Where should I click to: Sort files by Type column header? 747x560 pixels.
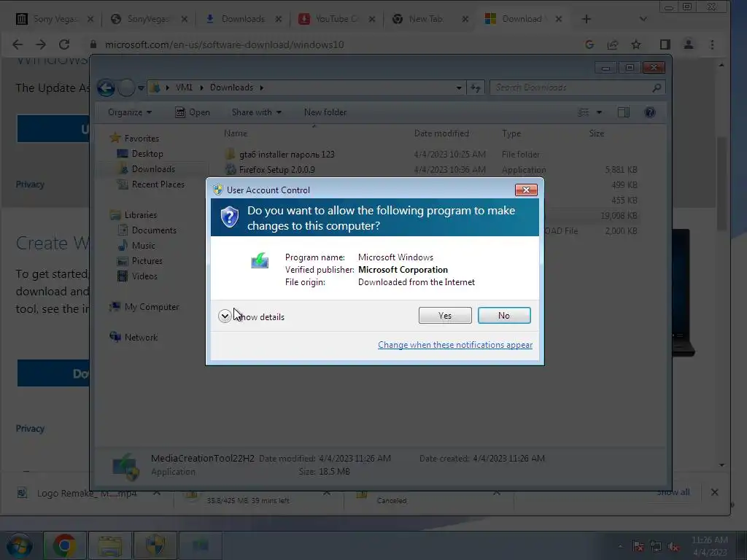[511, 133]
